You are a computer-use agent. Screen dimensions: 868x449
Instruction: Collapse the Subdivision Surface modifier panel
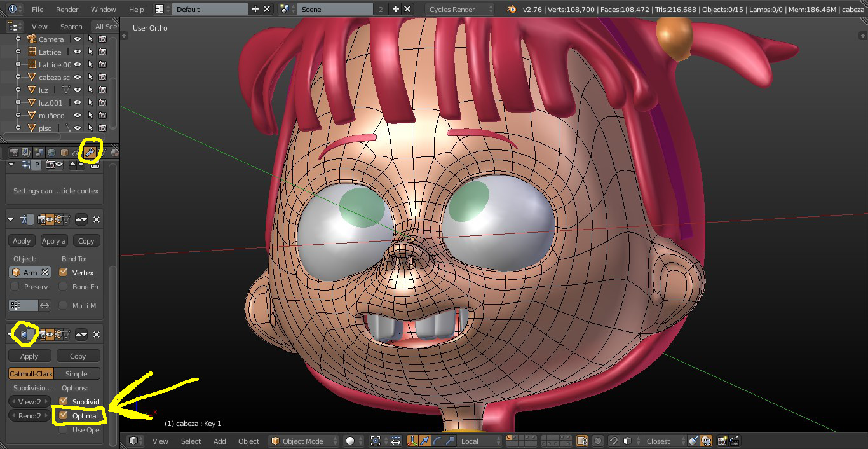pos(11,335)
